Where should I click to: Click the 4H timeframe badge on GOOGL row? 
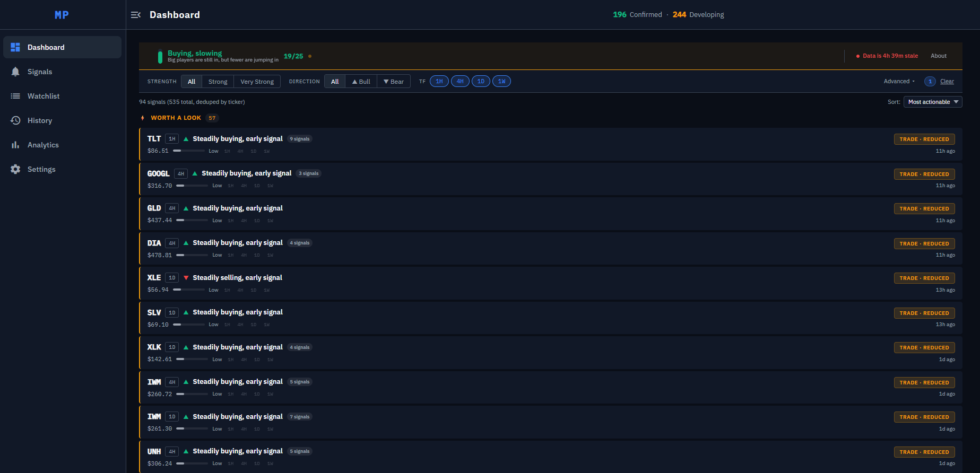pos(181,173)
